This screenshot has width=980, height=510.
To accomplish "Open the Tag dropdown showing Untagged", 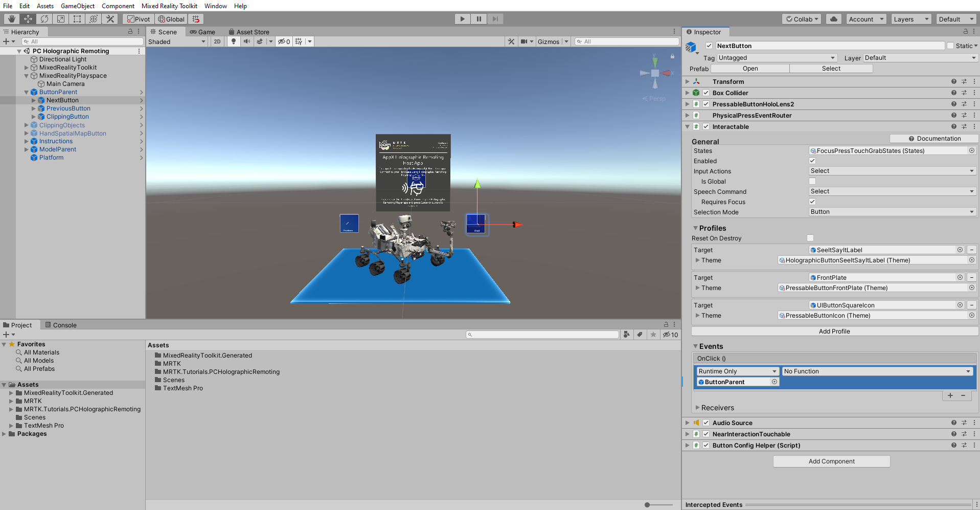I will click(x=777, y=58).
